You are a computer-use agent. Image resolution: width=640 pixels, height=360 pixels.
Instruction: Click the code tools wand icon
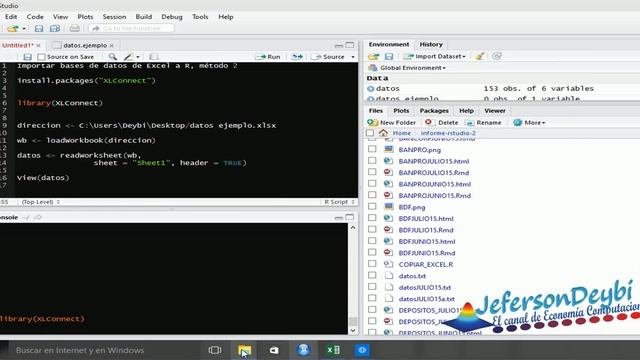tap(129, 57)
